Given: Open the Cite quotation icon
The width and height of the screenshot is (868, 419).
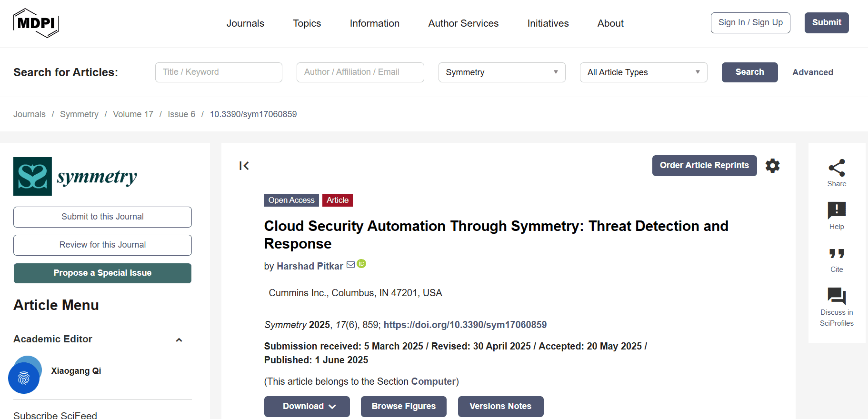Looking at the screenshot, I should [x=837, y=254].
